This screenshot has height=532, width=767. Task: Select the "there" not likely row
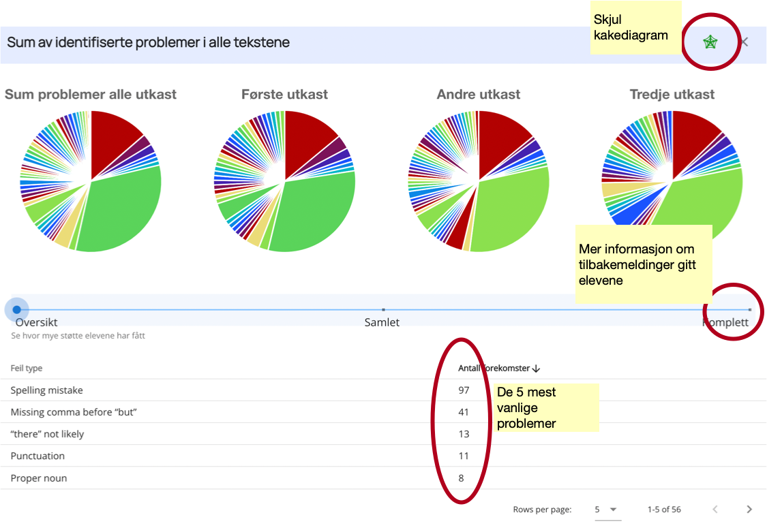[47, 434]
